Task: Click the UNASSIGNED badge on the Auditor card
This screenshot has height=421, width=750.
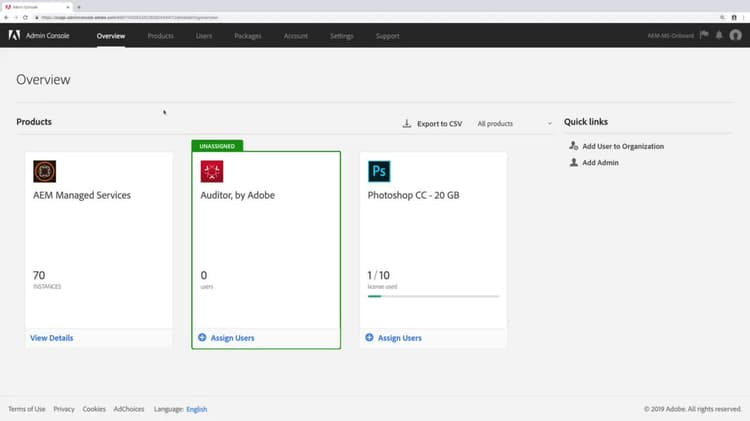Action: point(217,146)
